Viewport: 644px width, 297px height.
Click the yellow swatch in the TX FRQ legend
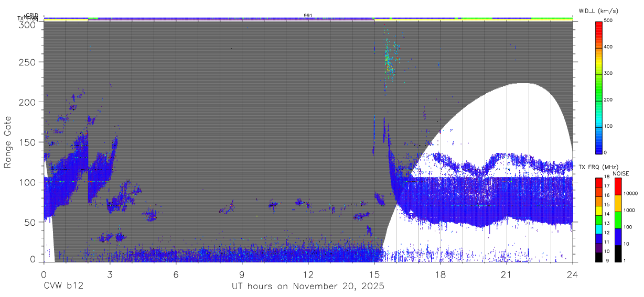tap(598, 210)
